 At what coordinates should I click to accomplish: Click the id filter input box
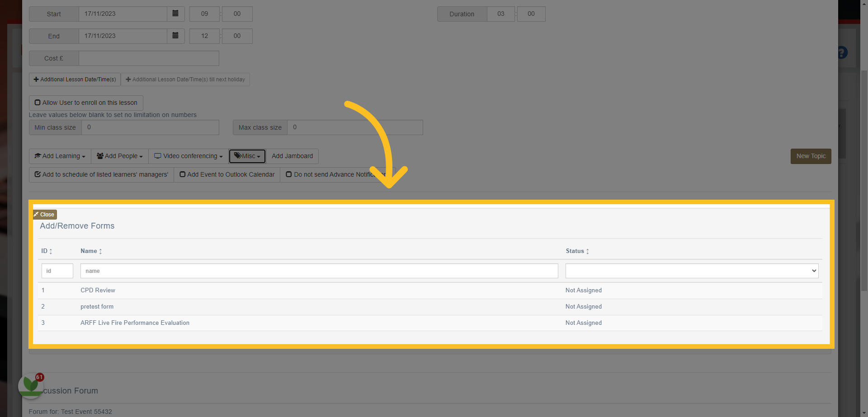[x=57, y=271]
